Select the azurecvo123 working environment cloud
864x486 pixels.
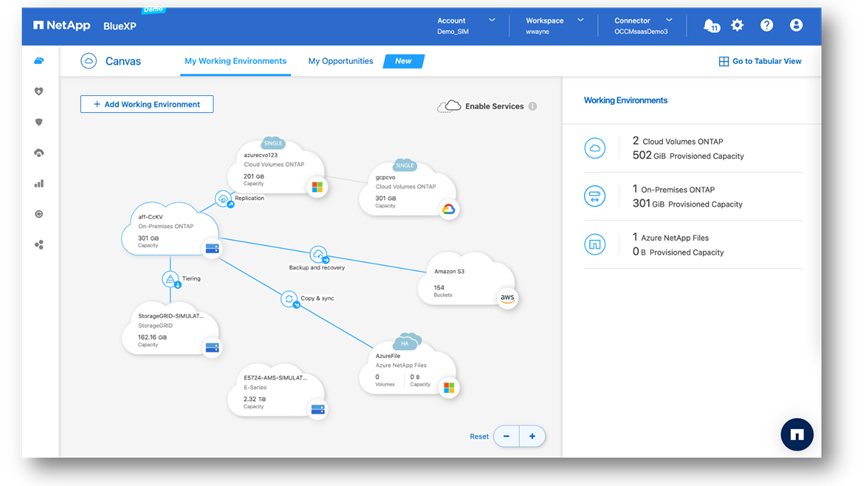click(x=276, y=167)
